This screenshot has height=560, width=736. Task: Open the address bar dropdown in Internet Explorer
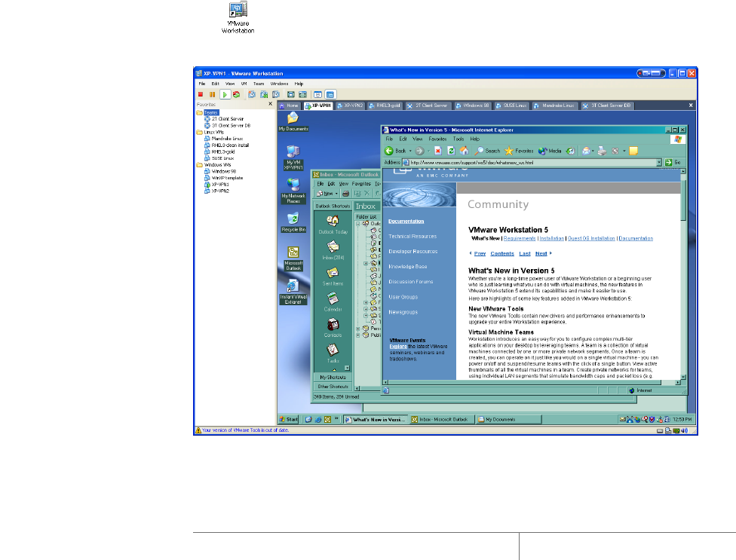tap(658, 163)
